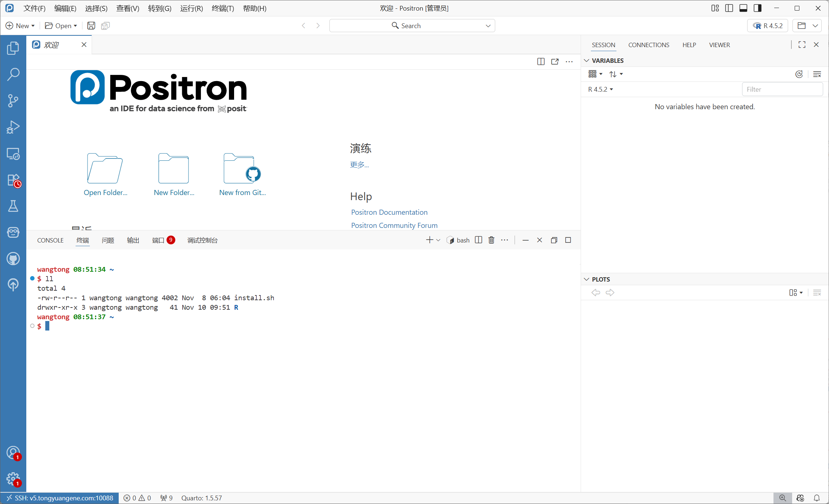Open the R 4.5.2 session dropdown in Variables

point(600,89)
